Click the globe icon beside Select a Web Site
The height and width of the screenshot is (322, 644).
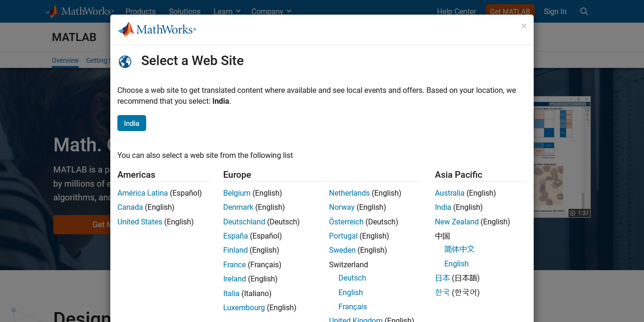coord(125,62)
